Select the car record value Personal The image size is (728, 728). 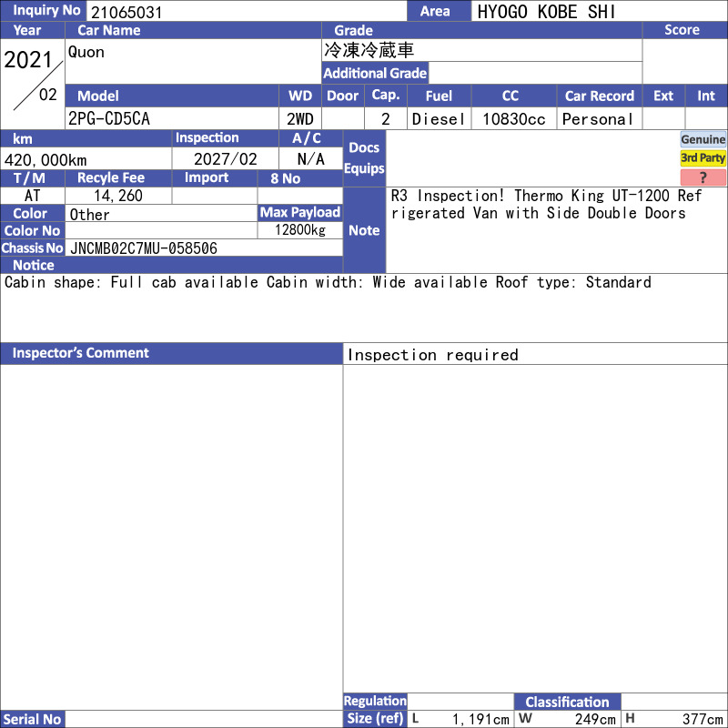point(598,119)
